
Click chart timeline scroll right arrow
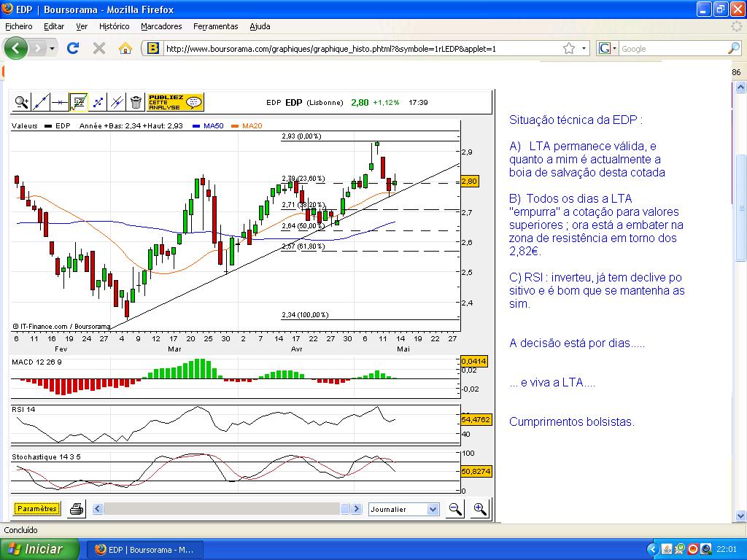356,508
